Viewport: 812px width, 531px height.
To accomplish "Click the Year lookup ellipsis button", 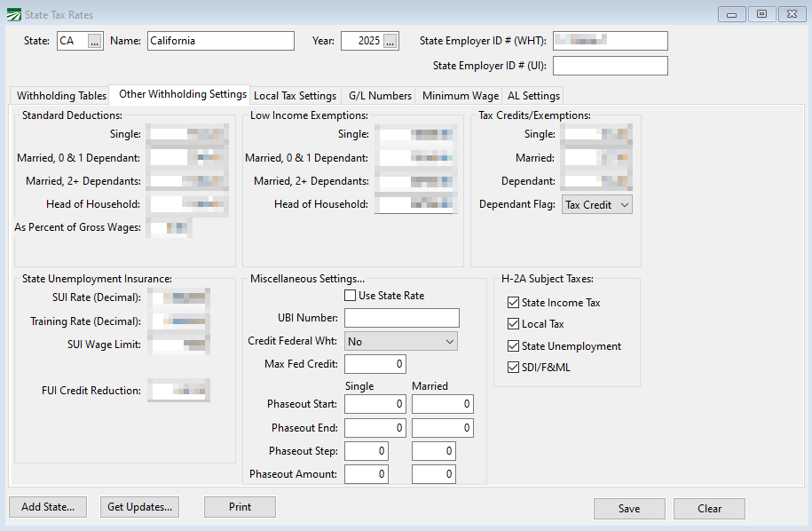I will pyautogui.click(x=390, y=41).
